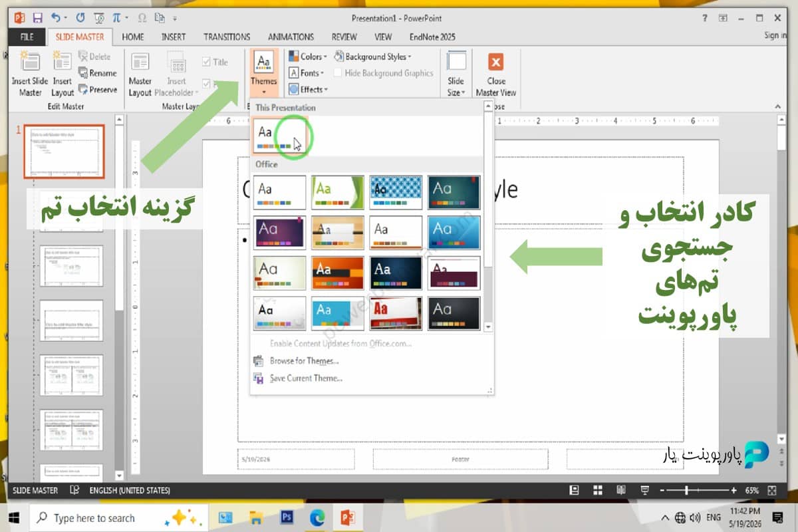The width and height of the screenshot is (798, 532).
Task: Choose the This Presentation current theme
Action: pos(279,136)
